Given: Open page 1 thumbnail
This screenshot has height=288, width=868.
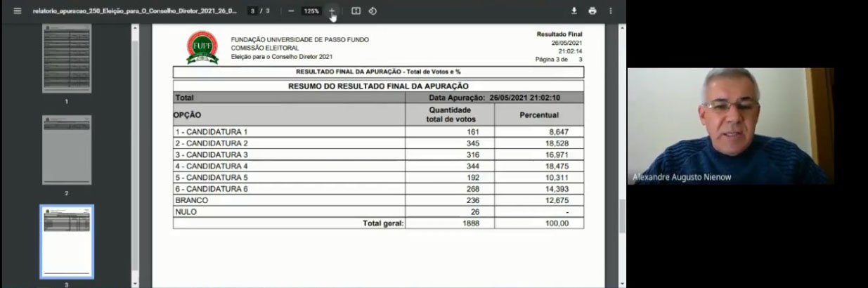Looking at the screenshot, I should (x=67, y=59).
